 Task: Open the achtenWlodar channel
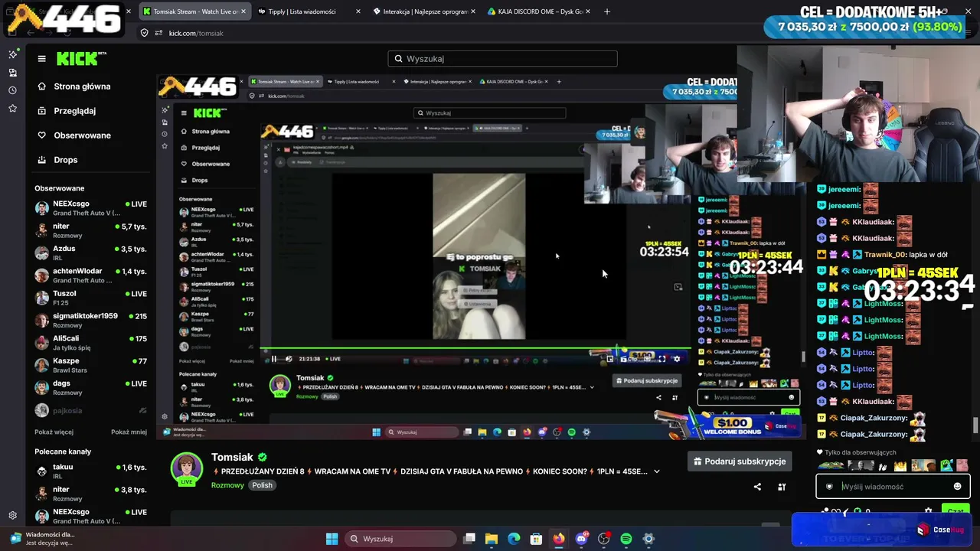coord(90,275)
